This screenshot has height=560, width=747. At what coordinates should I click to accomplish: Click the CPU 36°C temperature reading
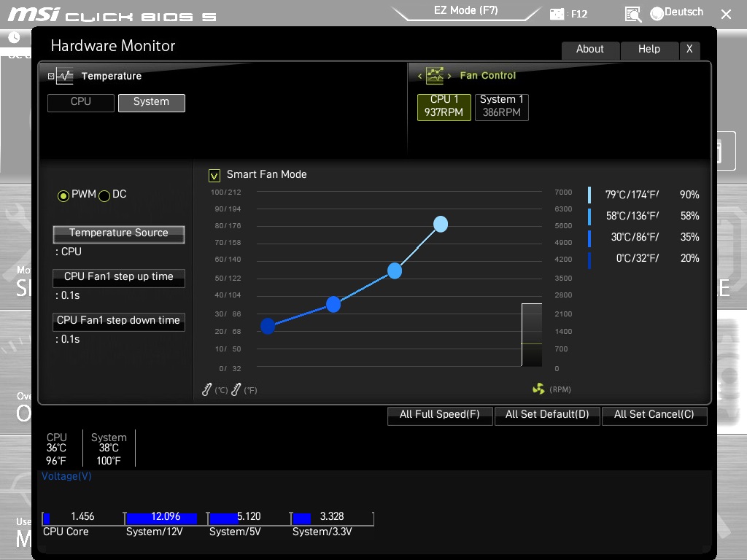[x=56, y=448]
